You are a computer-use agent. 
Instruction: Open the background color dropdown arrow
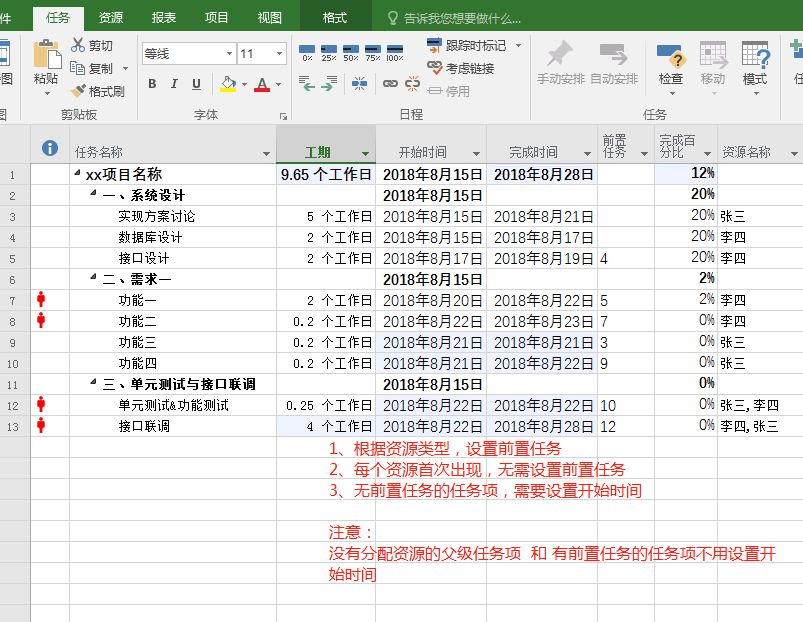pyautogui.click(x=244, y=84)
